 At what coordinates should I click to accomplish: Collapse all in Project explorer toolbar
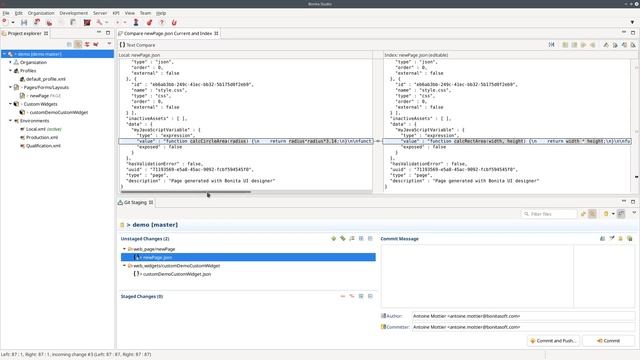[x=69, y=44]
